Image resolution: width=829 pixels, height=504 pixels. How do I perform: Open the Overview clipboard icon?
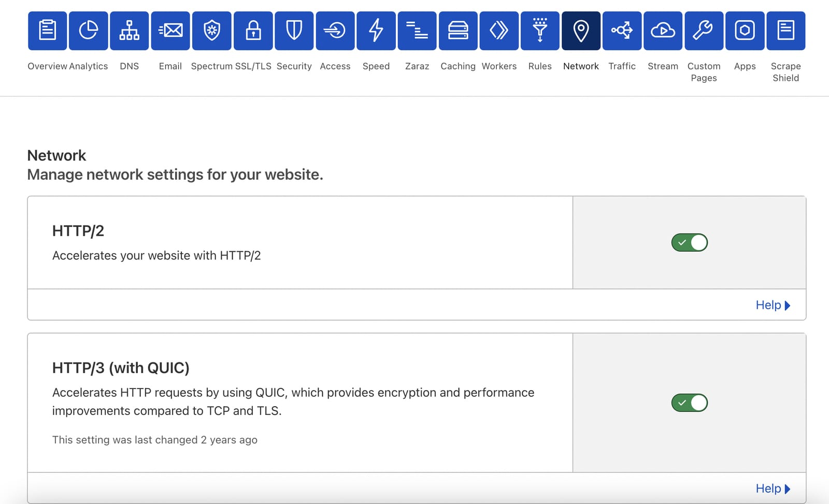47,31
